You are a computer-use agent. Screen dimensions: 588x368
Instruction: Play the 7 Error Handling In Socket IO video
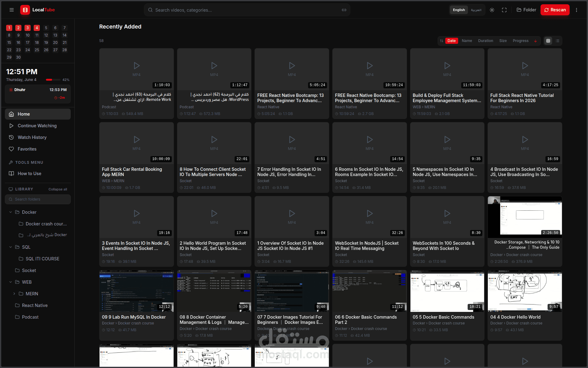pos(292,144)
